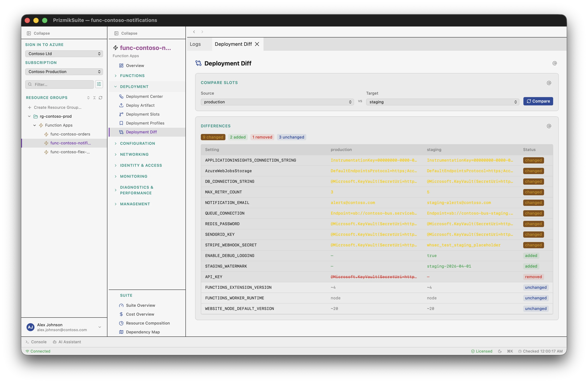The height and width of the screenshot is (383, 588).
Task: Navigate back with the left arrow
Action: 194,32
